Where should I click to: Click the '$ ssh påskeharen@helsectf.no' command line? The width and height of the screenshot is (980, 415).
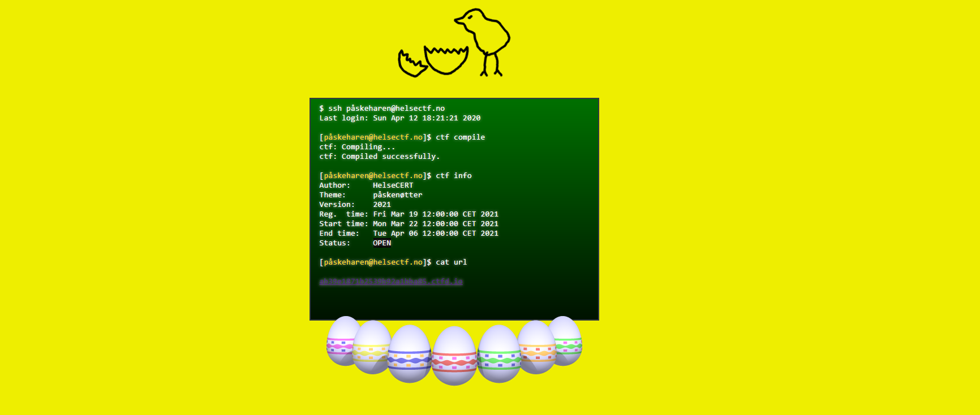(382, 108)
